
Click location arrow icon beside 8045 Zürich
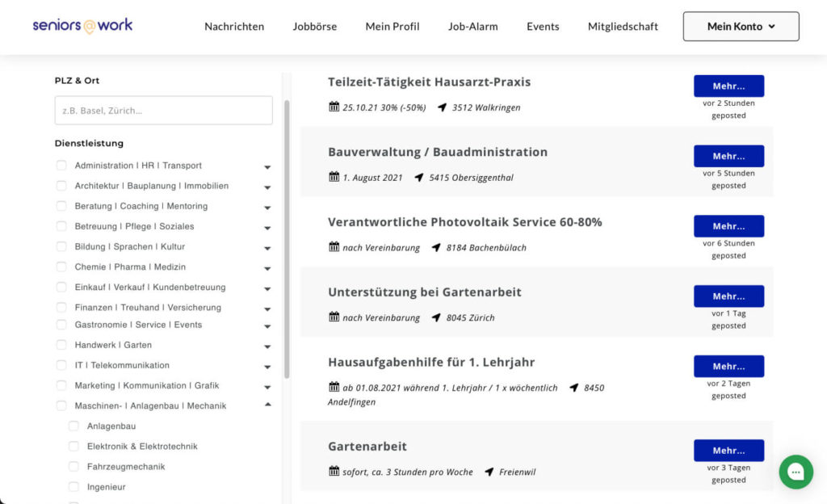435,317
